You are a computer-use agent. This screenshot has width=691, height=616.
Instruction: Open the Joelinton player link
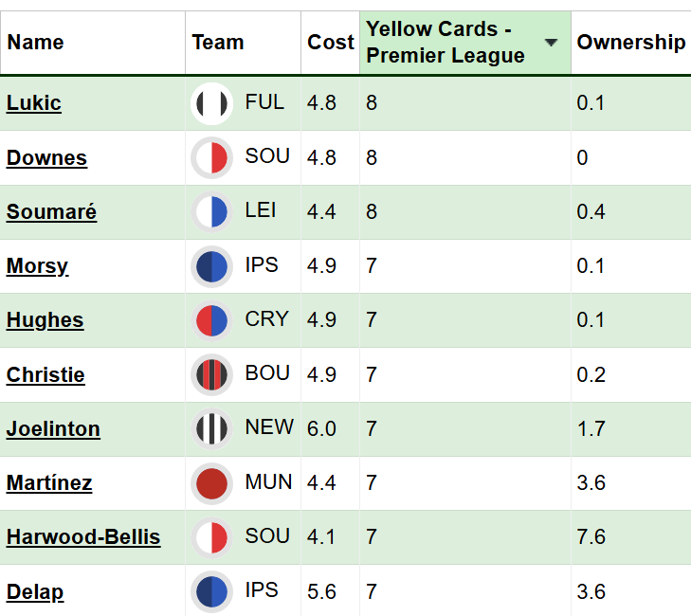[x=53, y=429]
